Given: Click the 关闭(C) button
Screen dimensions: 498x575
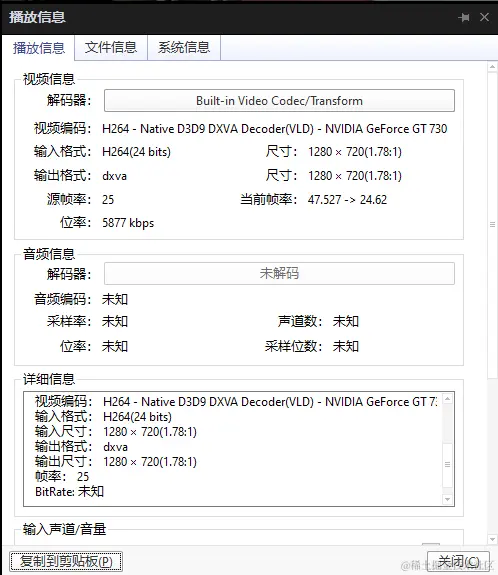Looking at the screenshot, I should coord(458,561).
